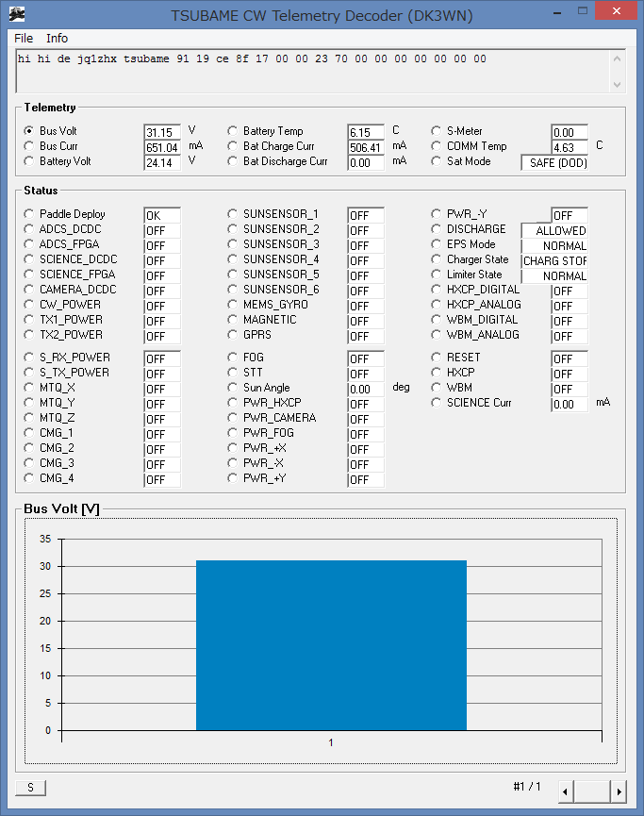644x816 pixels.
Task: Click the frame scrollbar right arrow
Action: click(619, 791)
